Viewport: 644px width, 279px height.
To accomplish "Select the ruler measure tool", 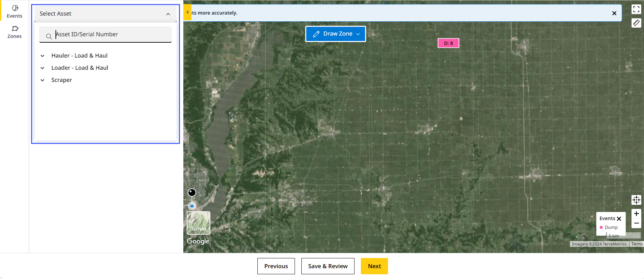I will point(636,23).
